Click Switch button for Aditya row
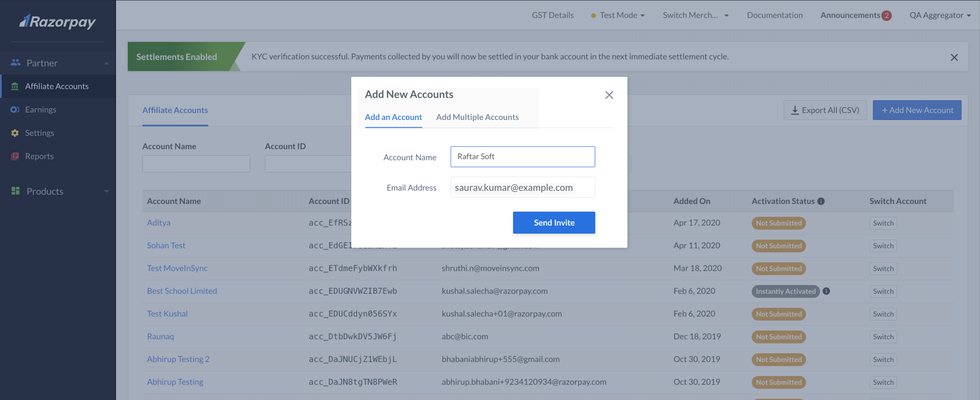Viewport: 980px width, 400px height. pyautogui.click(x=883, y=223)
